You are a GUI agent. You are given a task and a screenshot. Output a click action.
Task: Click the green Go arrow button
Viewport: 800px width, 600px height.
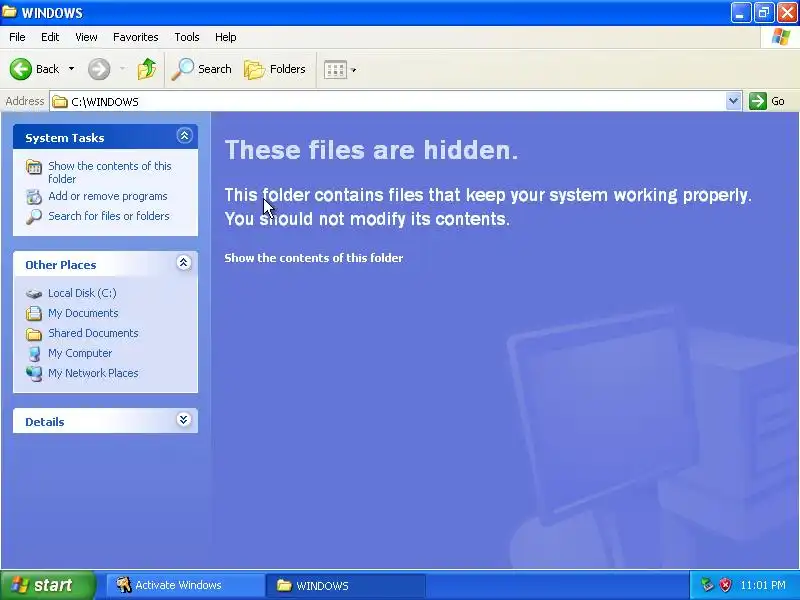(758, 101)
